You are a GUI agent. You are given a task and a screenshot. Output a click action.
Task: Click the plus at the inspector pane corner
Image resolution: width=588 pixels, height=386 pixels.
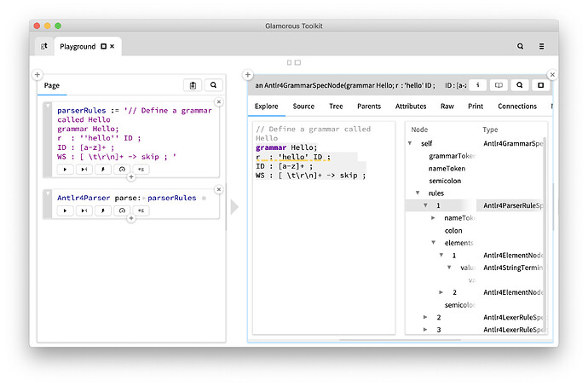248,75
